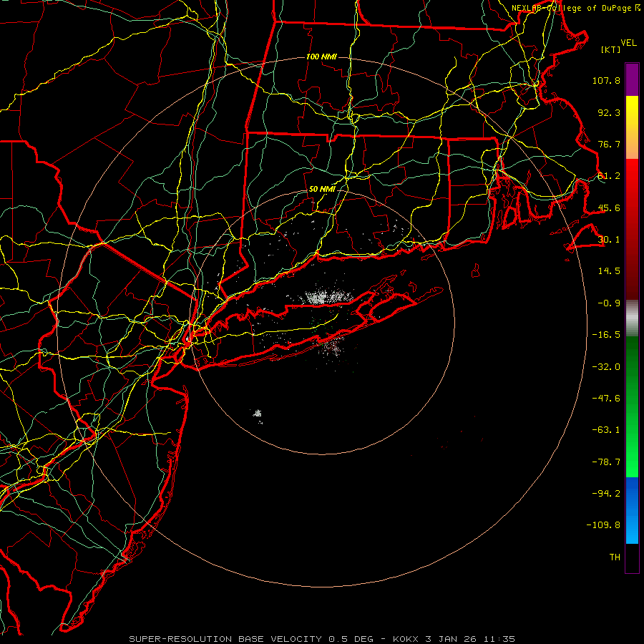Click the NEXLAB-College of DuPage header text
644x644 pixels.
pos(575,8)
